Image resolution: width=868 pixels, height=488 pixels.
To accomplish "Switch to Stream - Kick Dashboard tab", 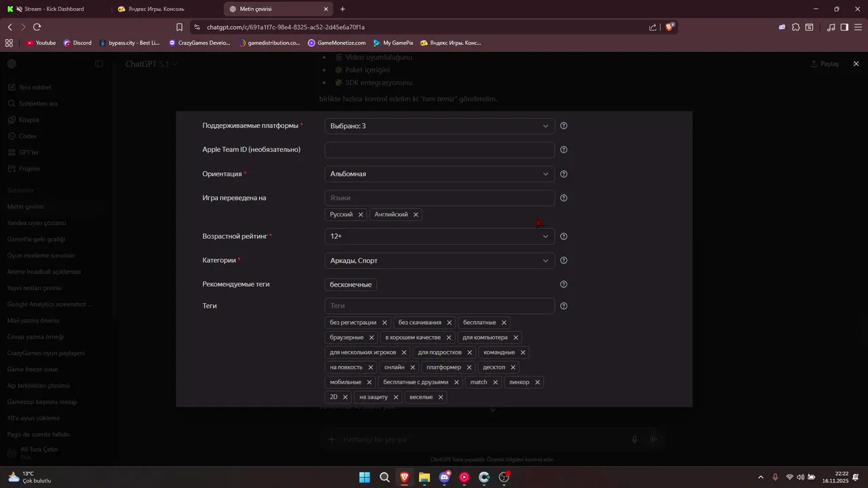I will tap(54, 9).
